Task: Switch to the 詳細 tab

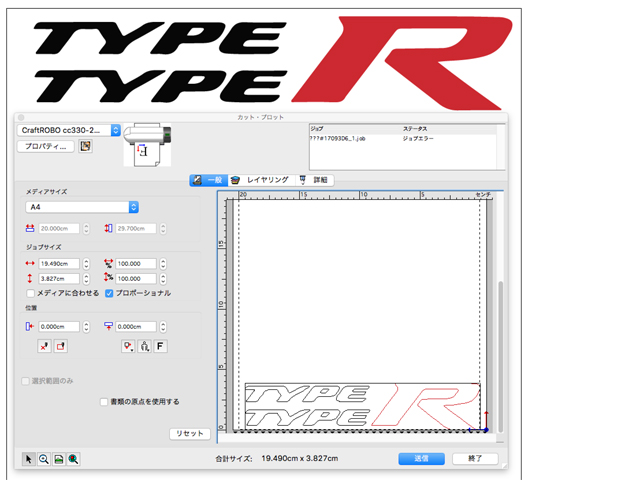Action: tap(314, 180)
